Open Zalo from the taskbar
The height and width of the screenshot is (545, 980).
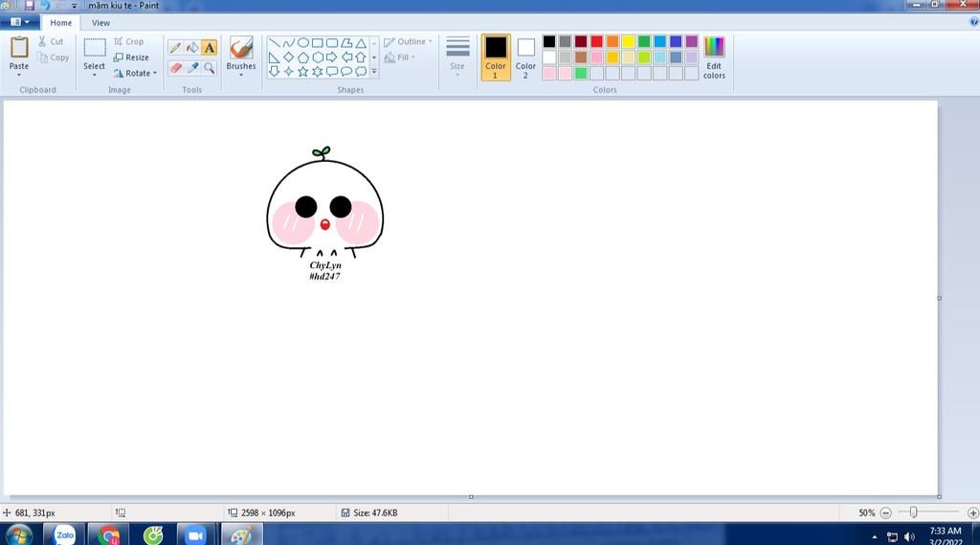pyautogui.click(x=64, y=535)
